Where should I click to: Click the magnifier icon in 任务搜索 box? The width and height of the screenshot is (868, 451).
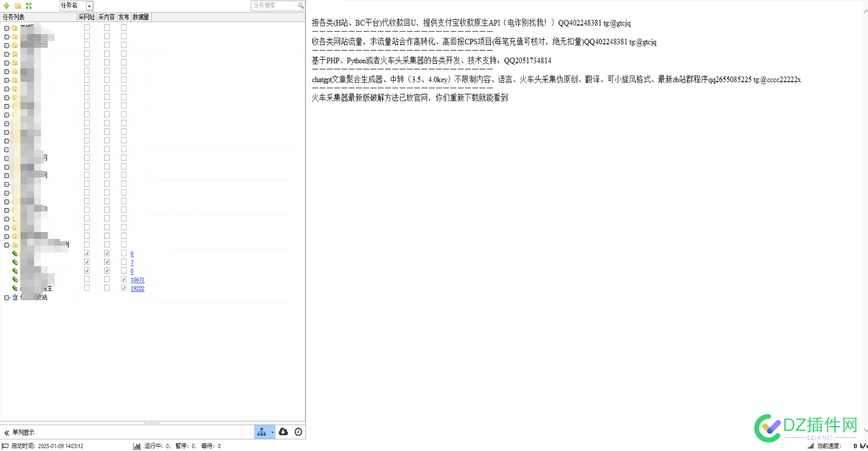(x=300, y=5)
